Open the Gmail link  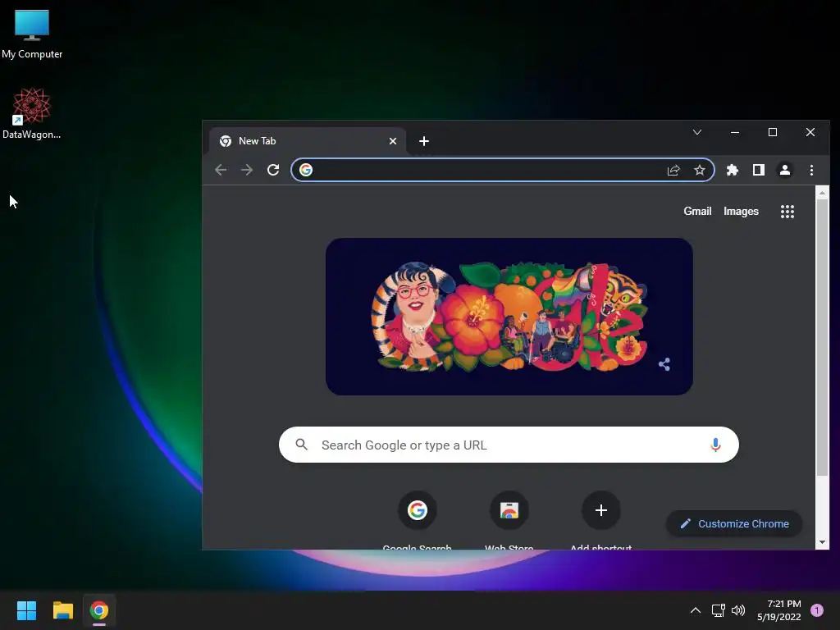(697, 211)
